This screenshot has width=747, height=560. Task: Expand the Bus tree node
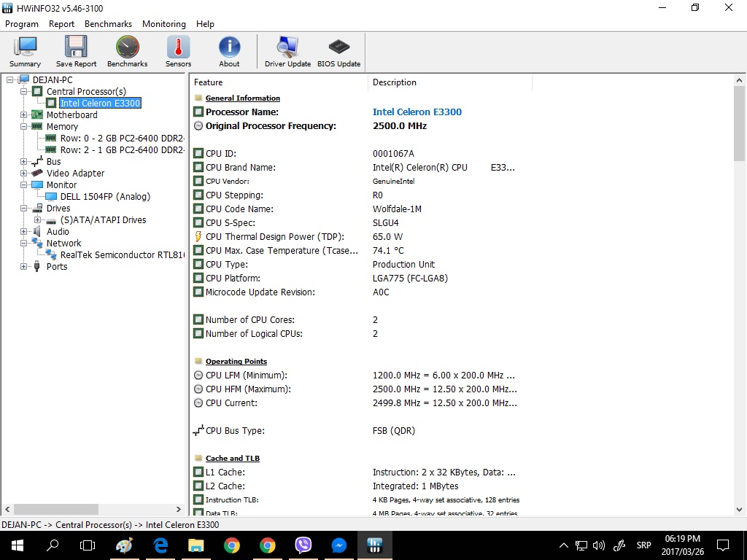[x=24, y=161]
